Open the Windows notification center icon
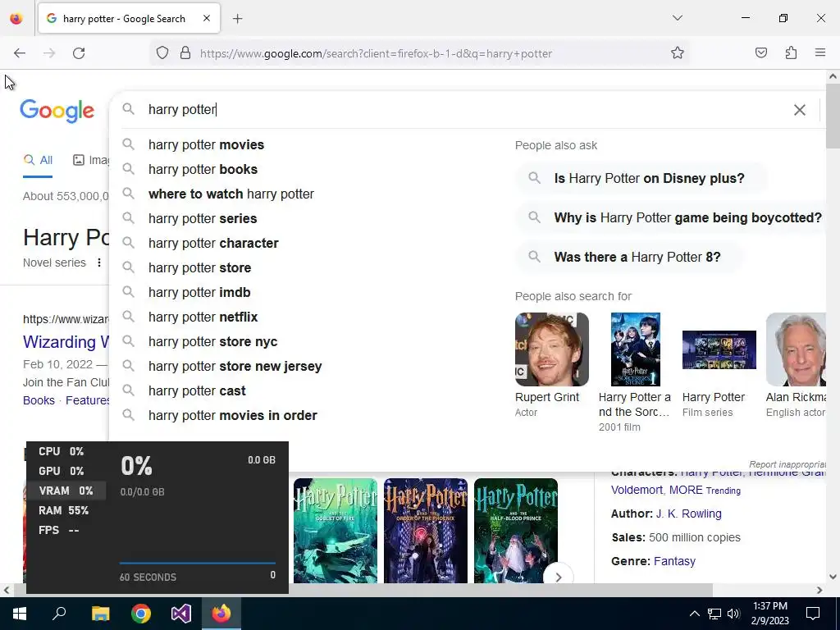The width and height of the screenshot is (840, 630). (813, 614)
